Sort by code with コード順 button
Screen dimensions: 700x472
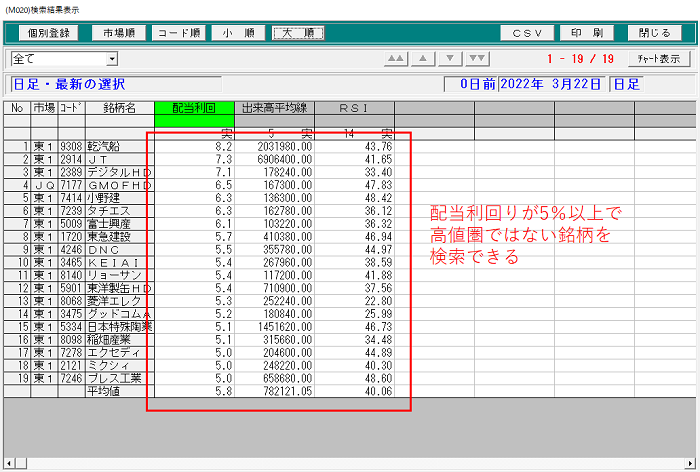[178, 33]
